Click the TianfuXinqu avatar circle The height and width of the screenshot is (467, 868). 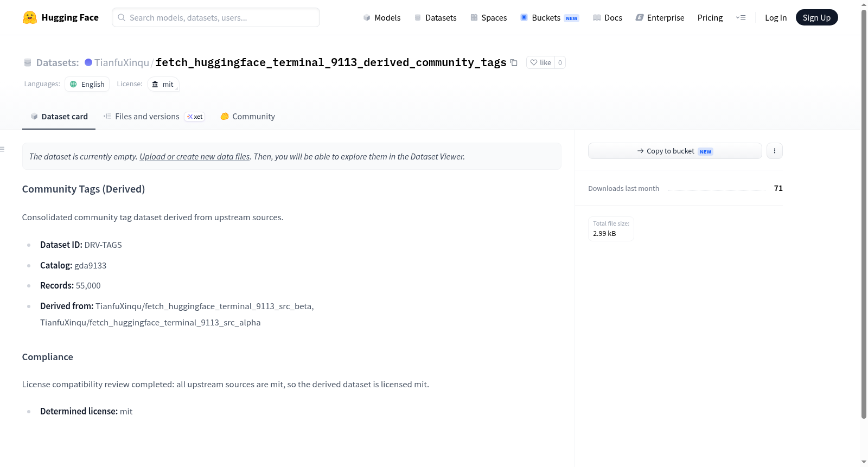88,62
